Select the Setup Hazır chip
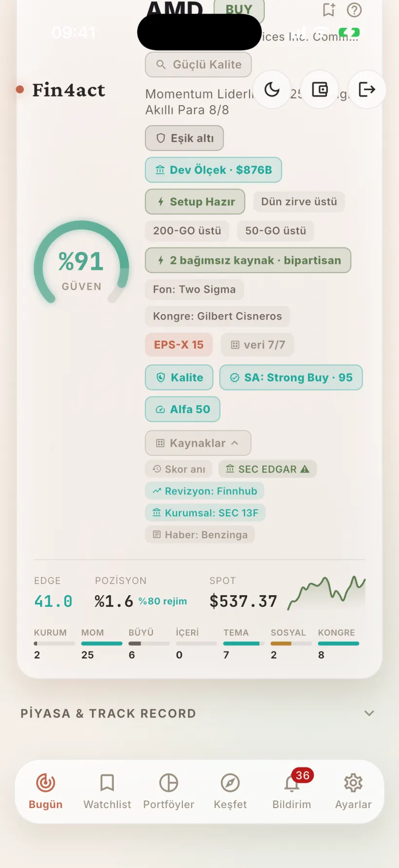This screenshot has width=399, height=868. click(x=195, y=202)
